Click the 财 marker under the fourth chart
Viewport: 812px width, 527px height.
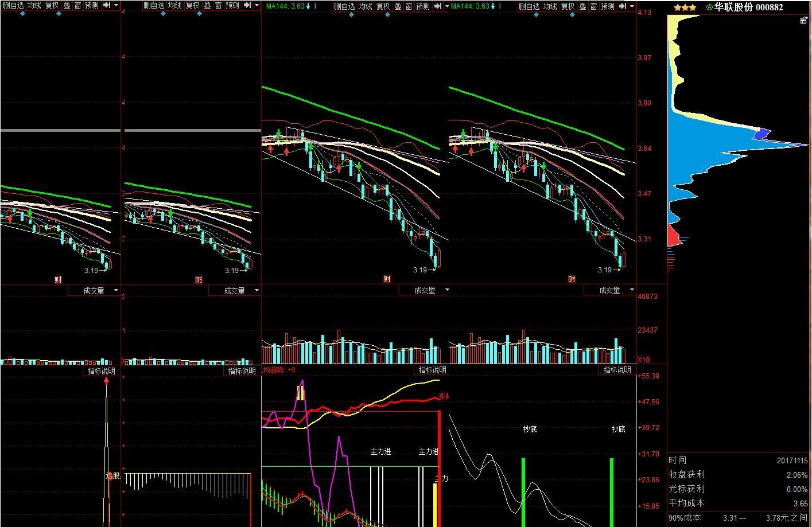pos(572,279)
